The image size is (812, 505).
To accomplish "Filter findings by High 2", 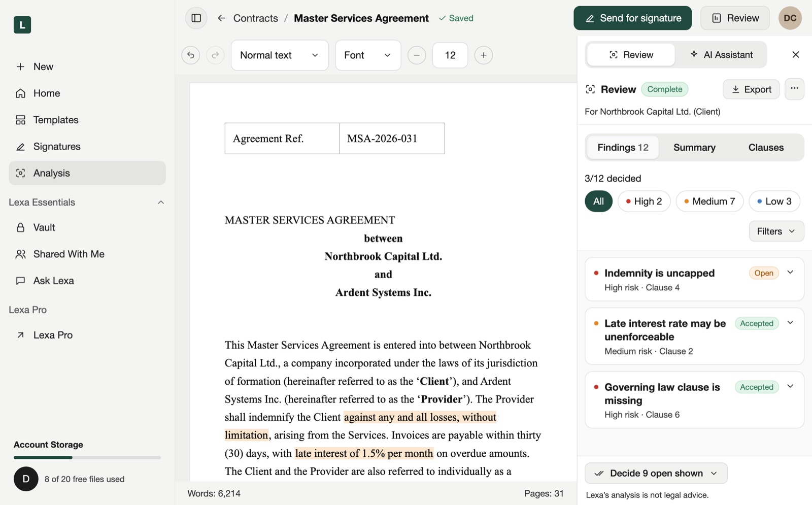I will pyautogui.click(x=644, y=201).
